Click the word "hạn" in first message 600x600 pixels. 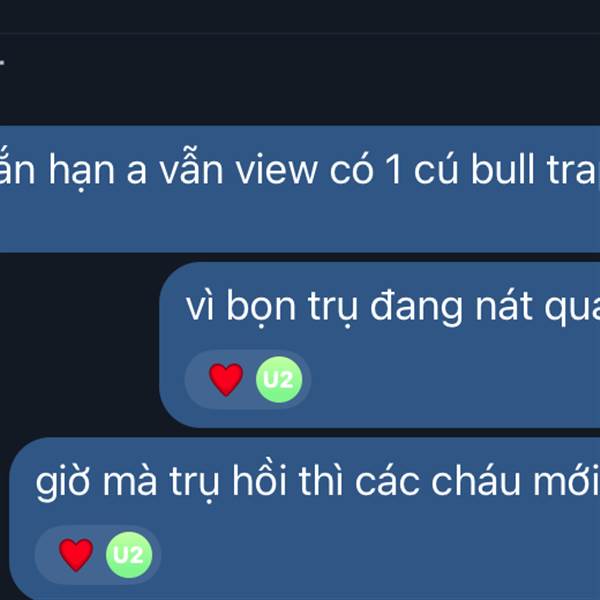tap(81, 170)
